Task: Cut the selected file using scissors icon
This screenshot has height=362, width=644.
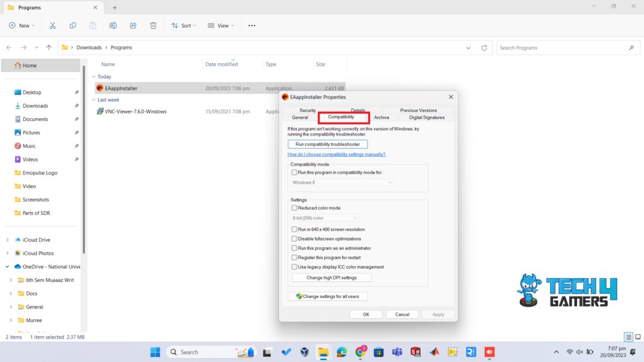Action: click(x=52, y=25)
